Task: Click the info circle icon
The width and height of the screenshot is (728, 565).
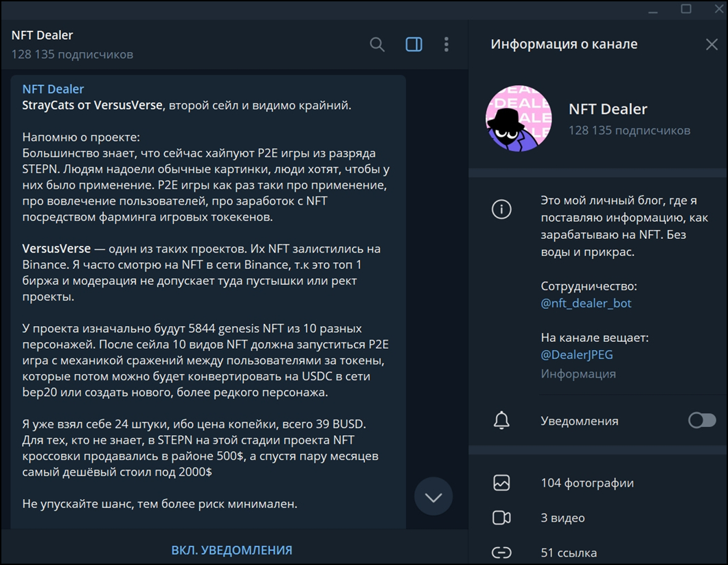Action: click(501, 209)
